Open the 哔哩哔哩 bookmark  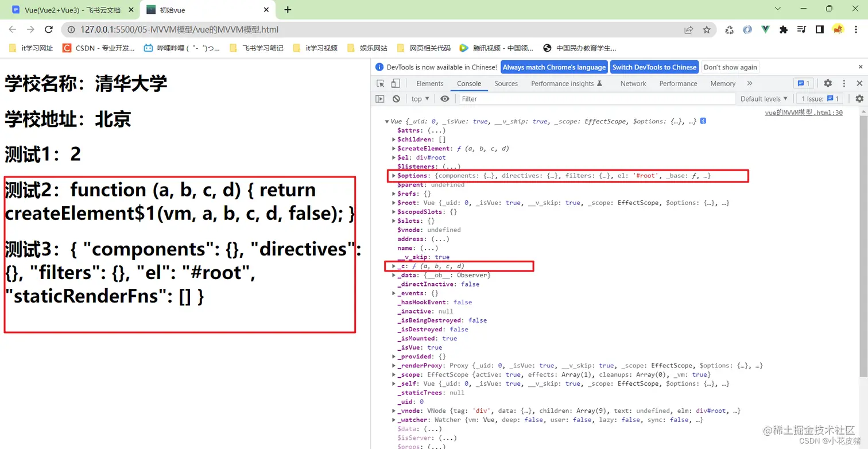point(182,48)
